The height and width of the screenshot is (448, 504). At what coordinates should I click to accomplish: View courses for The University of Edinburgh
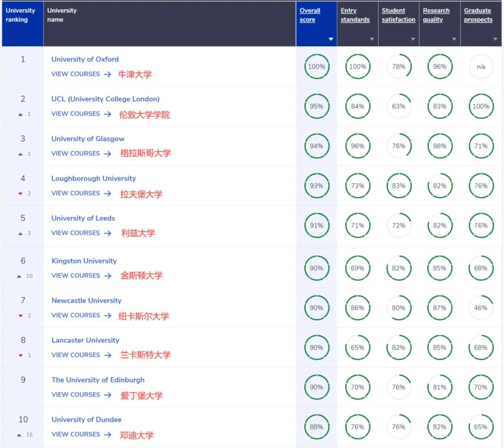pyautogui.click(x=81, y=395)
